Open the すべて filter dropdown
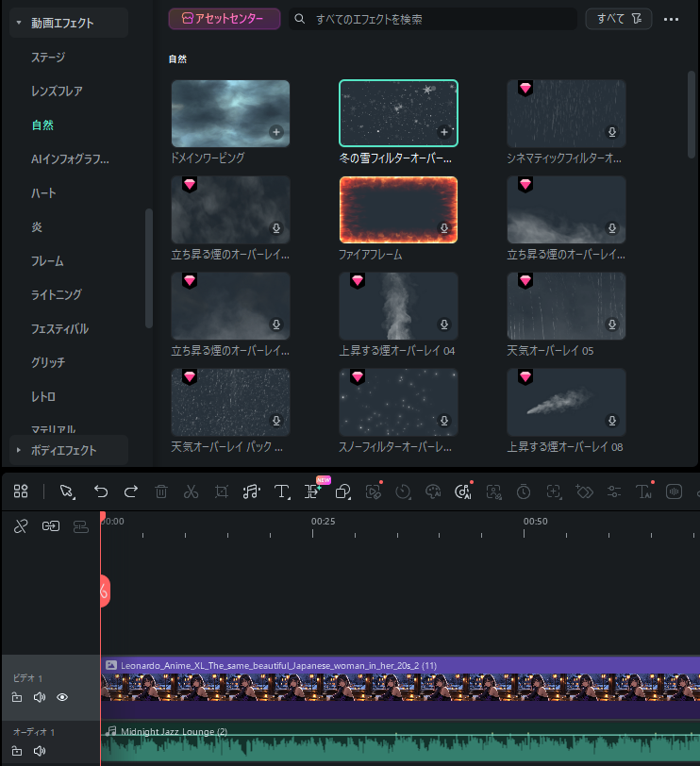Screen dimensions: 700x766 tap(619, 19)
